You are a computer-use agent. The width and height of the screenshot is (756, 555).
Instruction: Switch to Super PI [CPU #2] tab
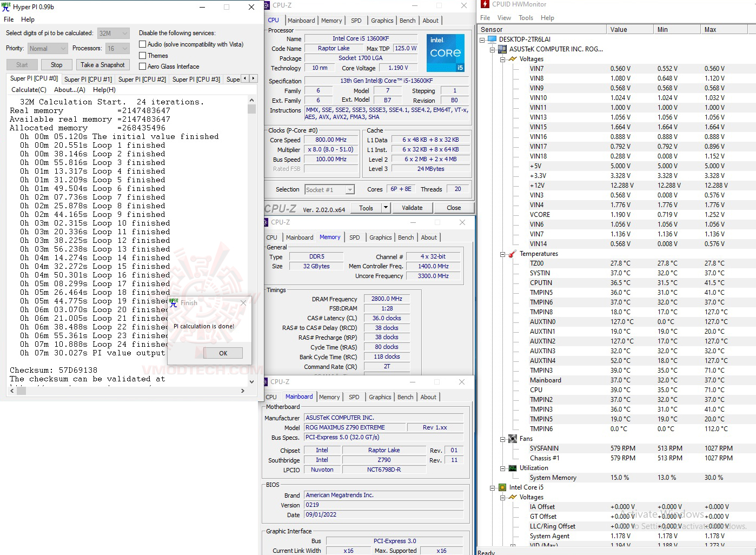[x=142, y=79]
